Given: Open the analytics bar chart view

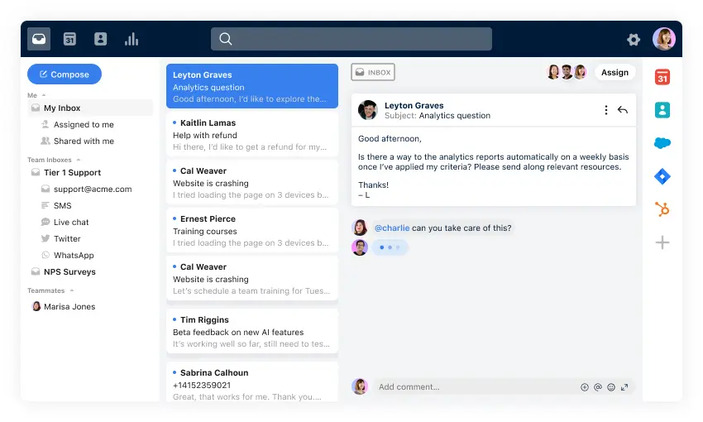Looking at the screenshot, I should [131, 39].
